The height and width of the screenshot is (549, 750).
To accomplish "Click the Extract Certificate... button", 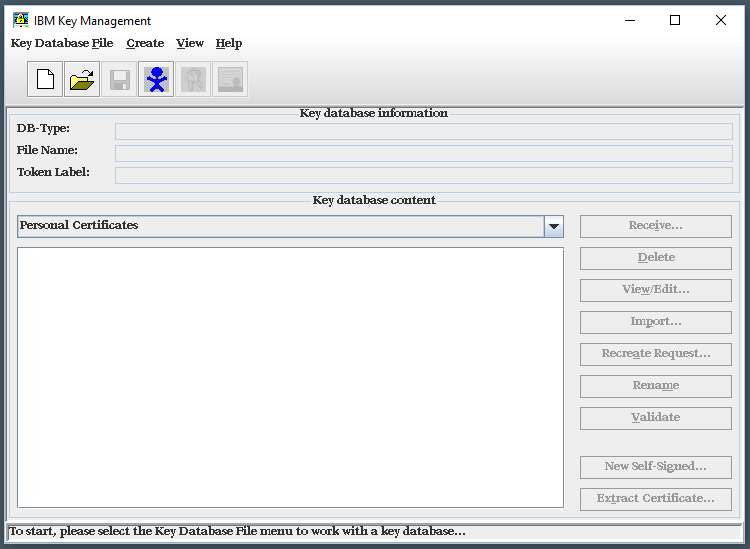I will click(x=656, y=499).
